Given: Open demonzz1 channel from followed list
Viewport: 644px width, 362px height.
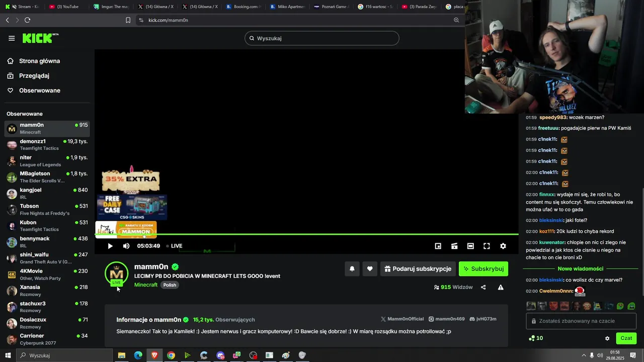Looking at the screenshot, I should pyautogui.click(x=47, y=145).
